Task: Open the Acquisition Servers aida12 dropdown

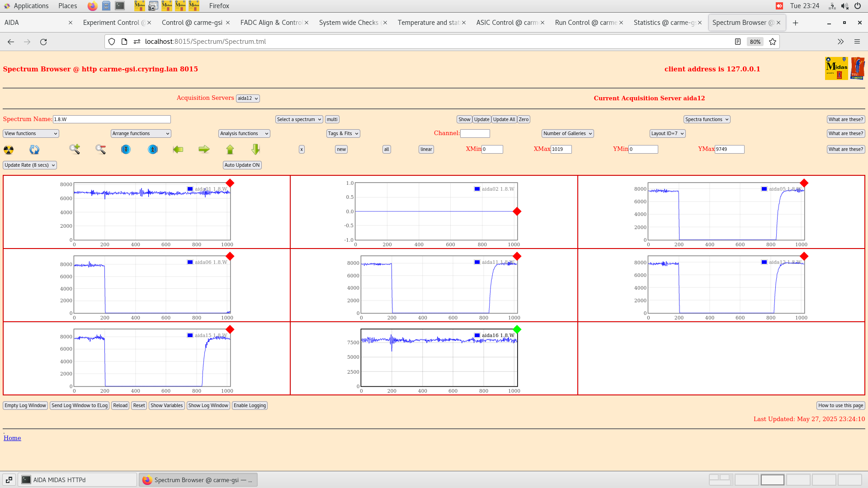Action: [x=248, y=98]
